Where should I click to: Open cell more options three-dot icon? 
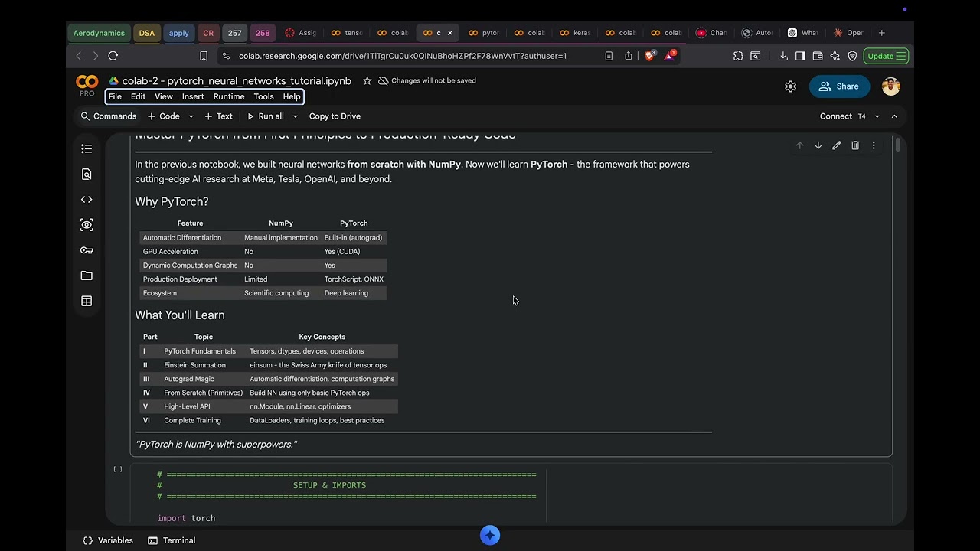click(x=874, y=145)
